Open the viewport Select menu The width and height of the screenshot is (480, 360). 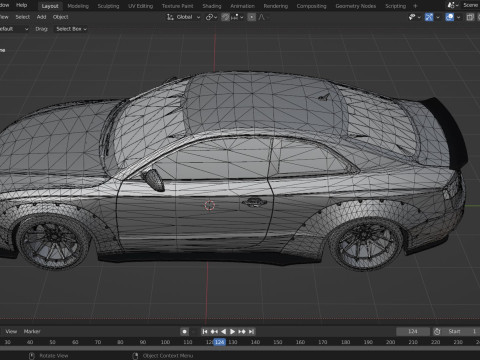point(23,17)
